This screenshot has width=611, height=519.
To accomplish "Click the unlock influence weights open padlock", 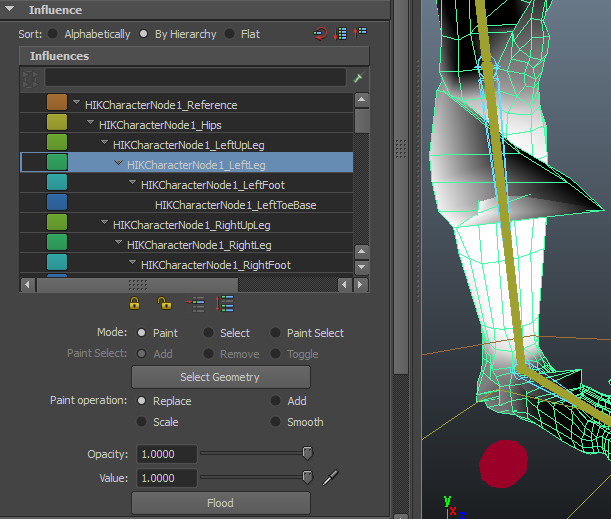I will (x=164, y=304).
